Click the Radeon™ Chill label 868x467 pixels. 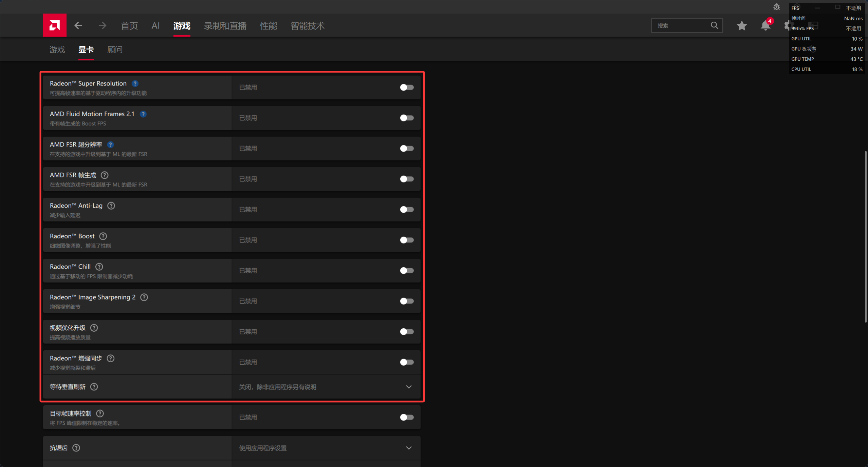70,267
